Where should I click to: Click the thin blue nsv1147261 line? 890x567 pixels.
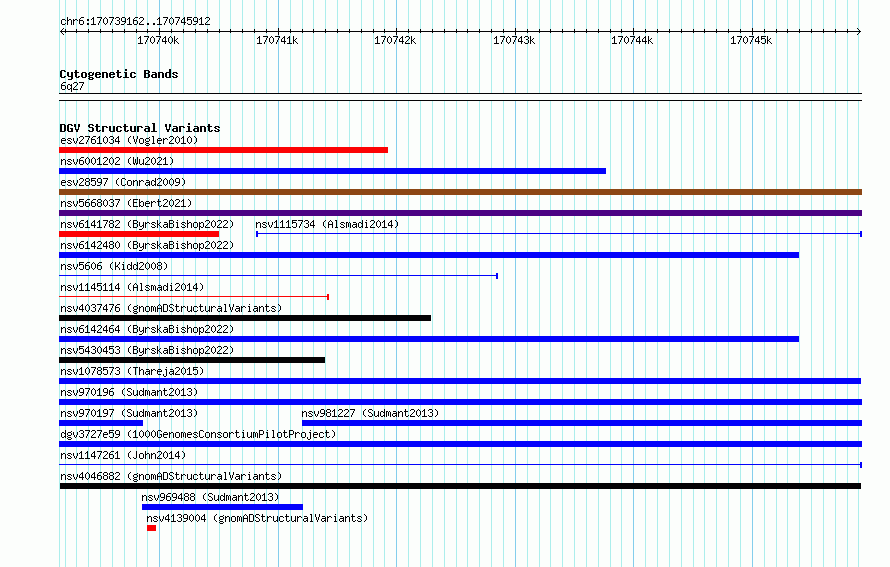click(460, 465)
